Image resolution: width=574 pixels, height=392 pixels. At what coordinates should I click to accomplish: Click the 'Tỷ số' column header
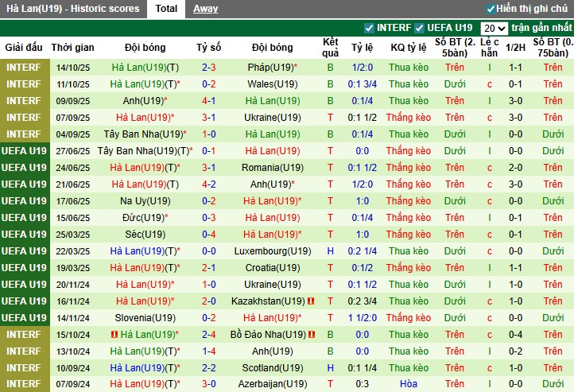coord(208,48)
